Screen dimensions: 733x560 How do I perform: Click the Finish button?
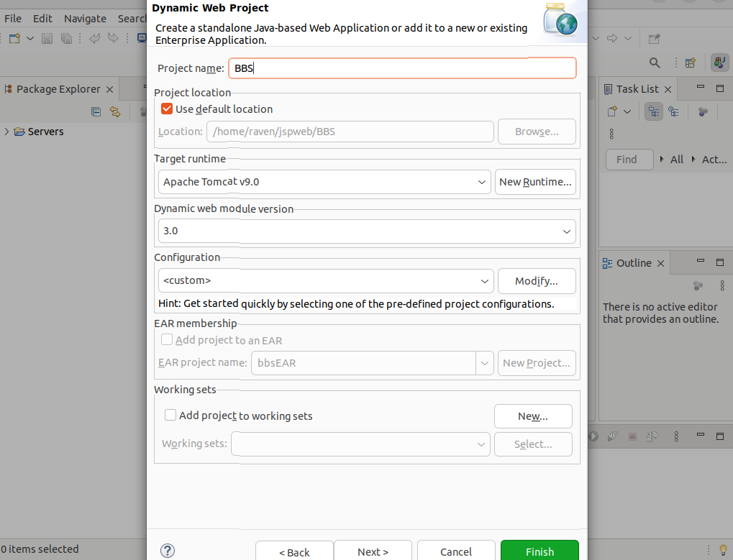[539, 551]
